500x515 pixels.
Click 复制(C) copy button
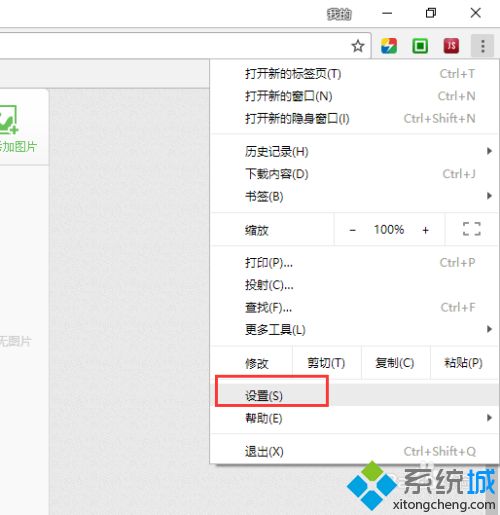click(395, 363)
